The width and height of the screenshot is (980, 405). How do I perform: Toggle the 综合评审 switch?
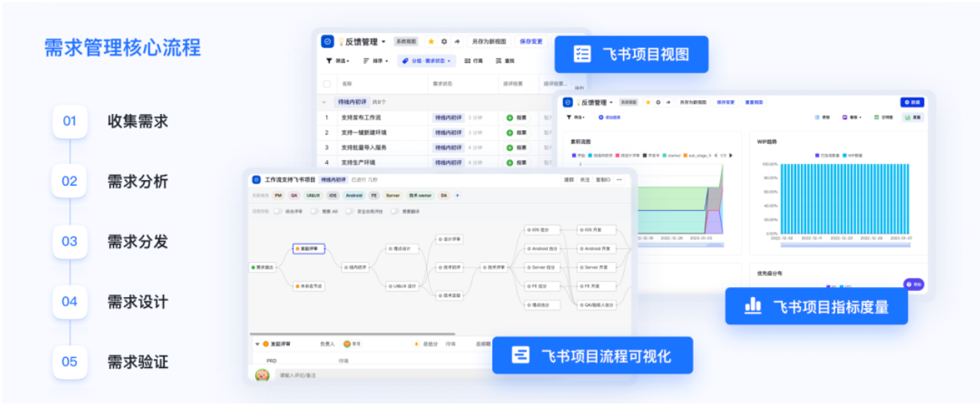(x=278, y=210)
